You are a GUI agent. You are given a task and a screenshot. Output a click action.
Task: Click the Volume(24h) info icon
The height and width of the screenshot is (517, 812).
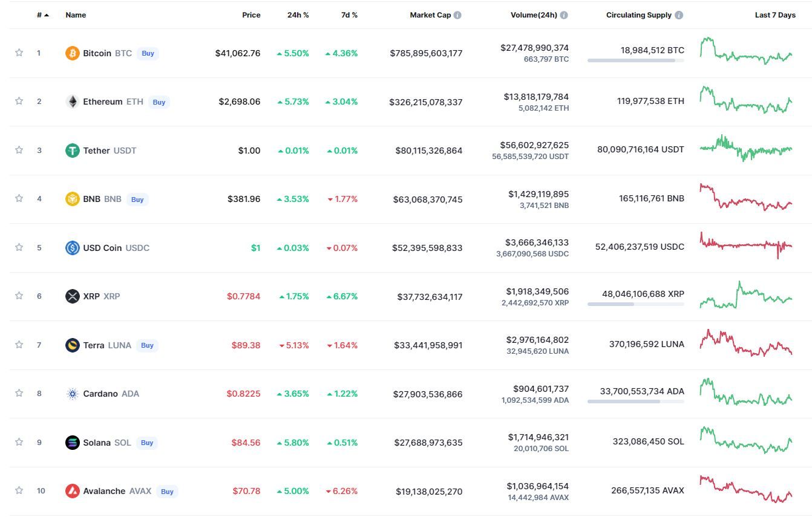coord(564,15)
